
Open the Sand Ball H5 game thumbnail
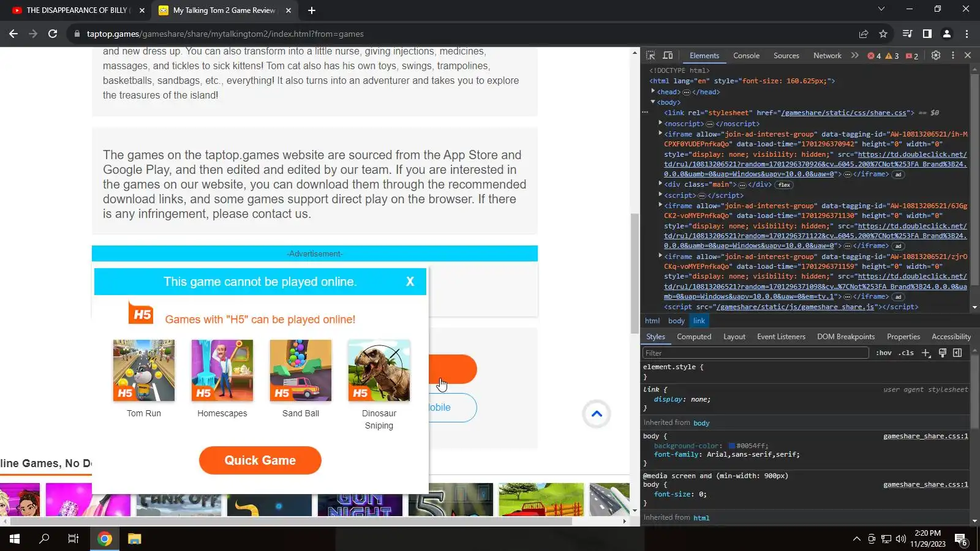point(301,371)
